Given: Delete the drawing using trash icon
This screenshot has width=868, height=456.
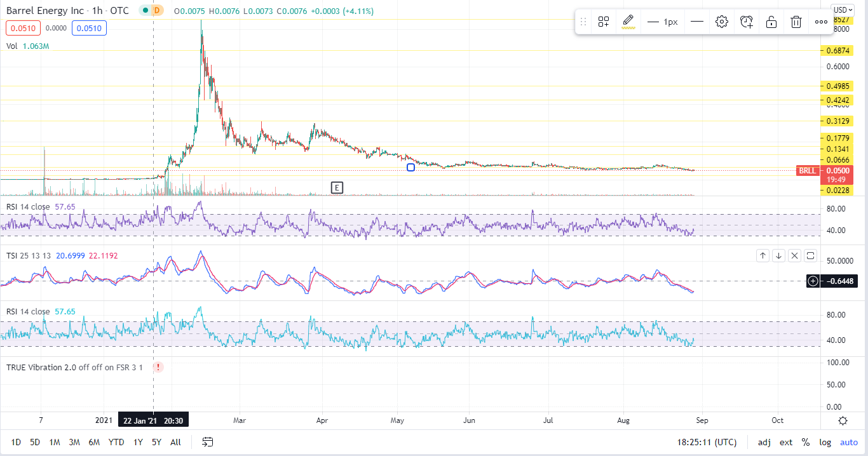Looking at the screenshot, I should 796,22.
